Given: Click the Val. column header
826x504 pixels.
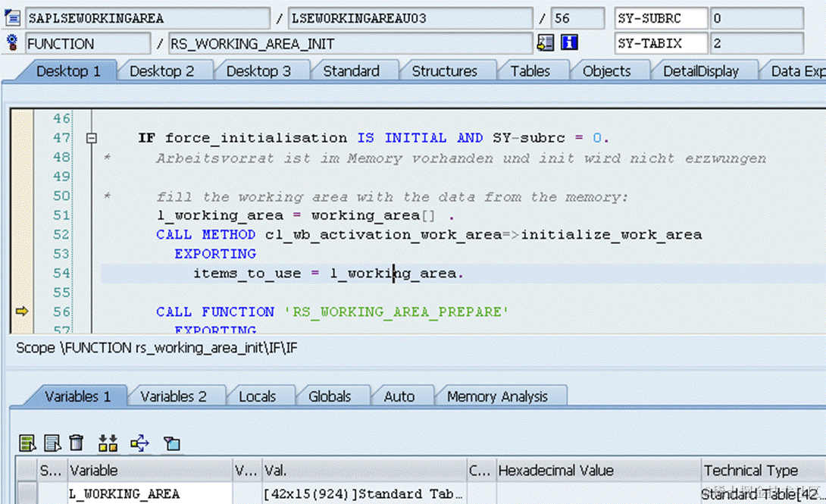Looking at the screenshot, I should pyautogui.click(x=364, y=471).
